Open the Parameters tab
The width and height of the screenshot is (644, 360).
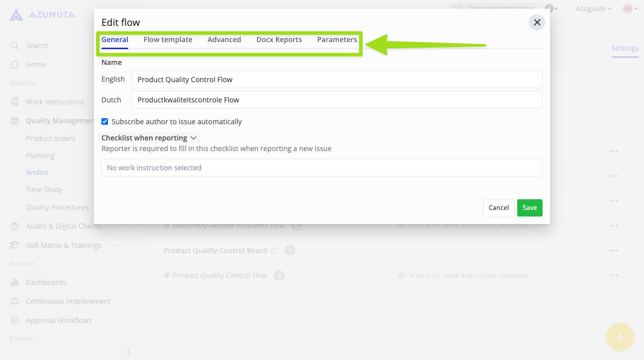[x=337, y=40]
